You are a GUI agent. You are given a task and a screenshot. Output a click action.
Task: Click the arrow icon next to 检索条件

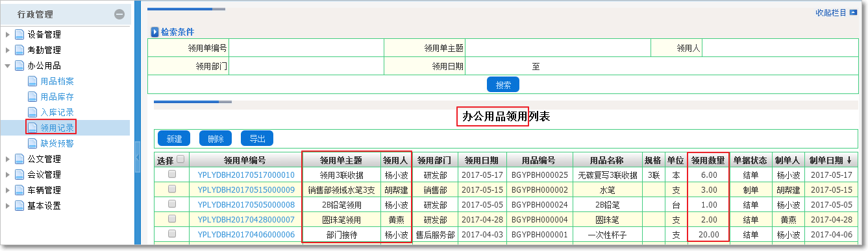coord(155,32)
